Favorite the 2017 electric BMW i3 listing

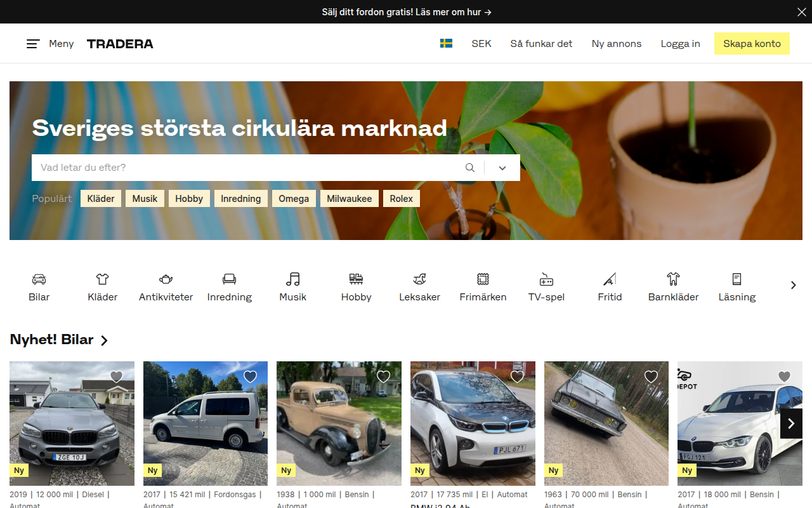tap(518, 377)
